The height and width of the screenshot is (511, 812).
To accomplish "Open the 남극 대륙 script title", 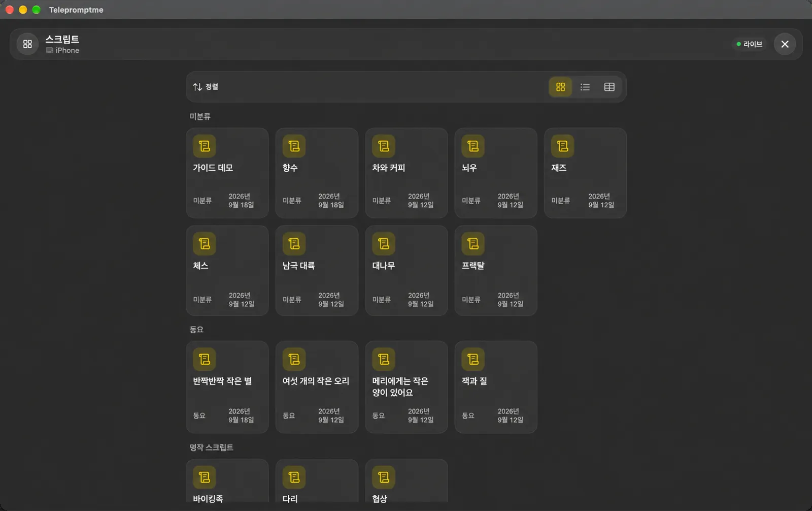I will pyautogui.click(x=298, y=266).
